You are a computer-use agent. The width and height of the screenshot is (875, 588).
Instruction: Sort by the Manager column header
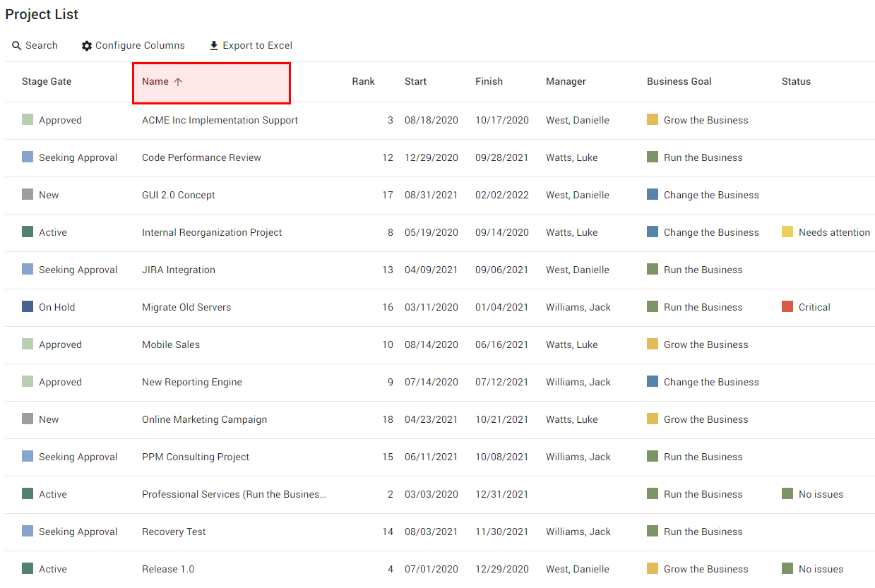[x=566, y=82]
